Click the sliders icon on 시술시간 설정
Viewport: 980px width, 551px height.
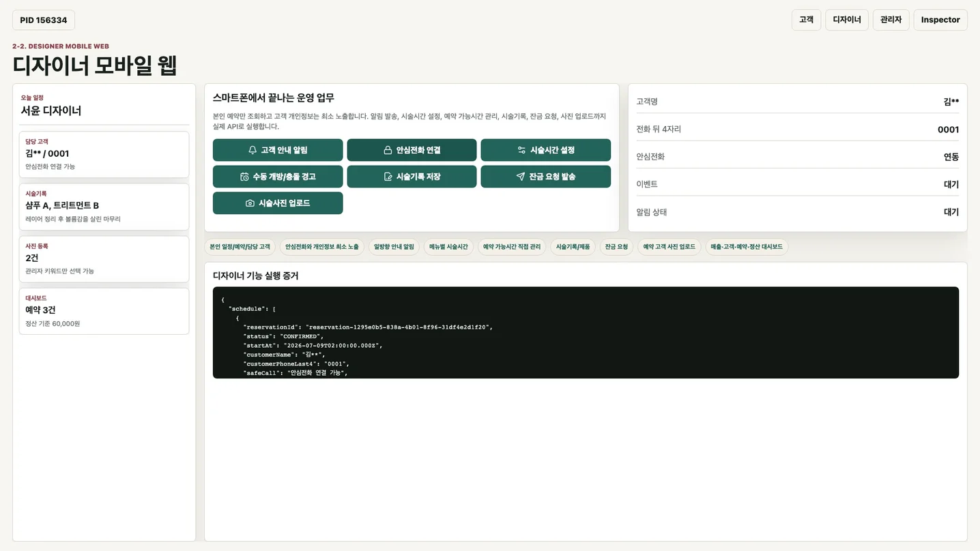pos(521,150)
